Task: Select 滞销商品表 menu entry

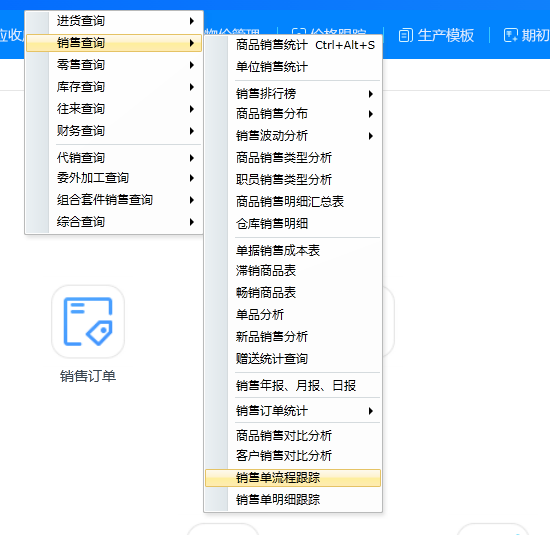Action: 293,271
